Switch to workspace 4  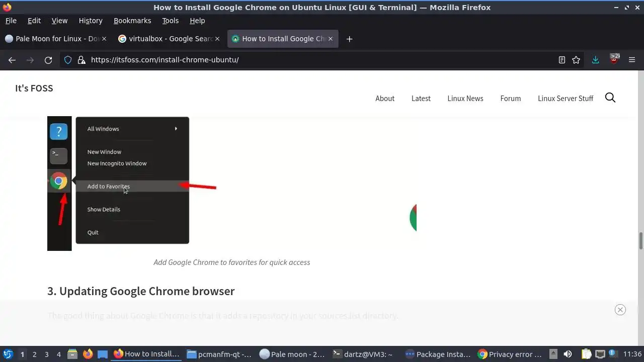tap(58, 354)
